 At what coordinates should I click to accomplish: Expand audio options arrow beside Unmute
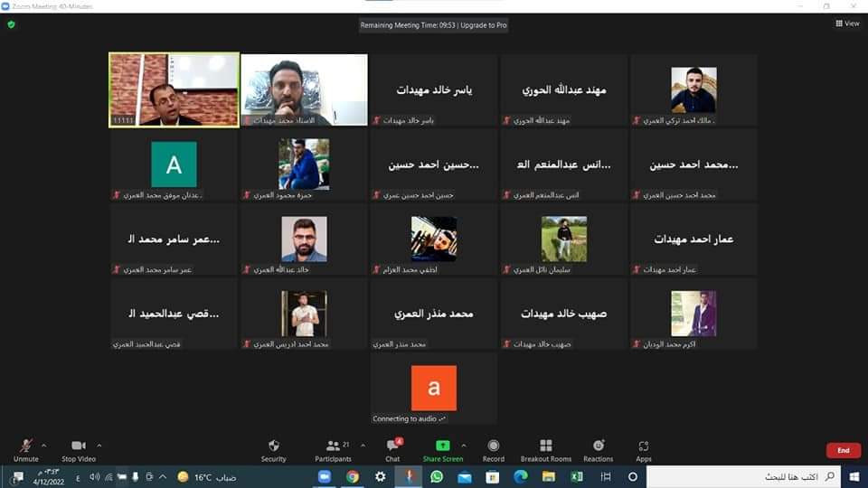click(x=44, y=445)
